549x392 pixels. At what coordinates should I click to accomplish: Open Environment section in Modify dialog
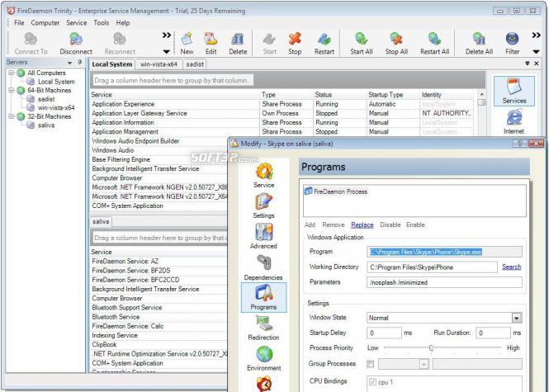point(264,358)
